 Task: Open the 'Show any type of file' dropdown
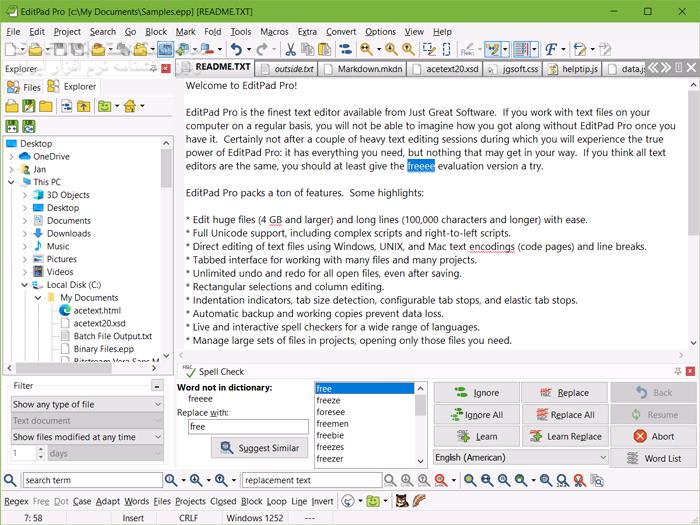pos(87,404)
